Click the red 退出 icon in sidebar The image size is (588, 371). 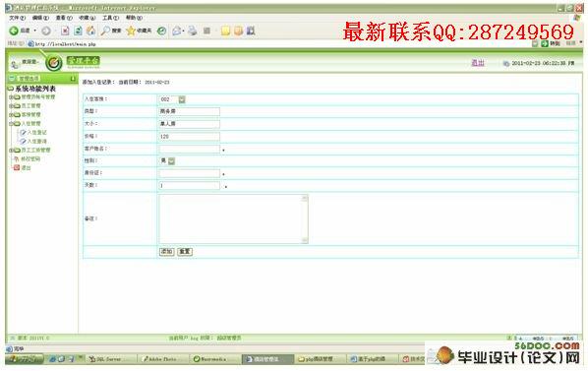(17, 167)
